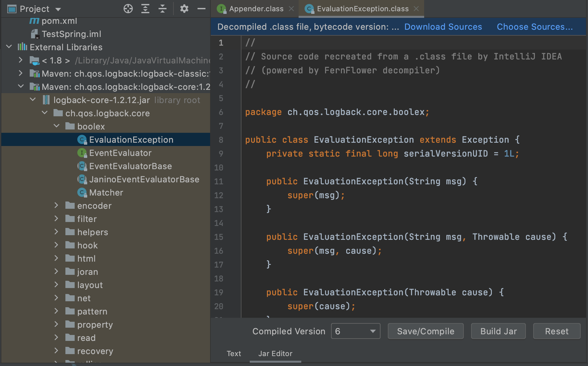
Task: Select the EventEvaluator interface icon
Action: point(82,153)
